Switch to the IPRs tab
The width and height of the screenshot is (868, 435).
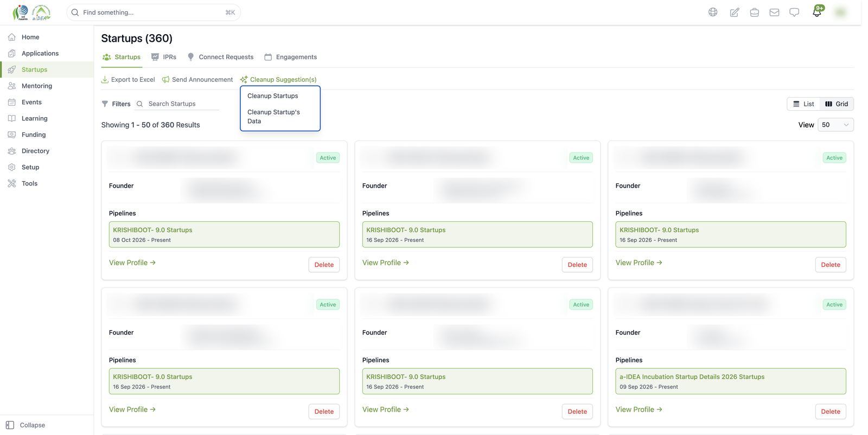point(164,57)
